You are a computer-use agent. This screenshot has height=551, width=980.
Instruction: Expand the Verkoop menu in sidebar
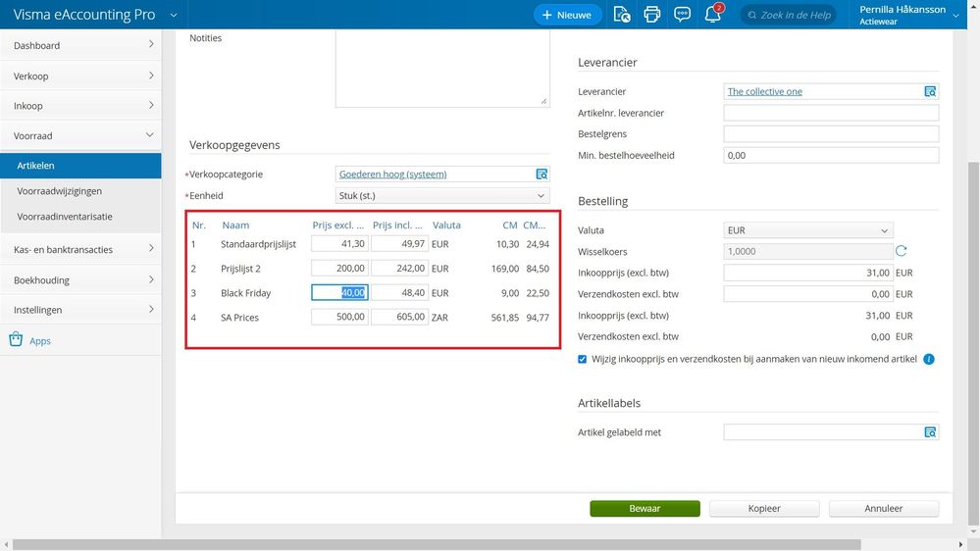[x=80, y=75]
